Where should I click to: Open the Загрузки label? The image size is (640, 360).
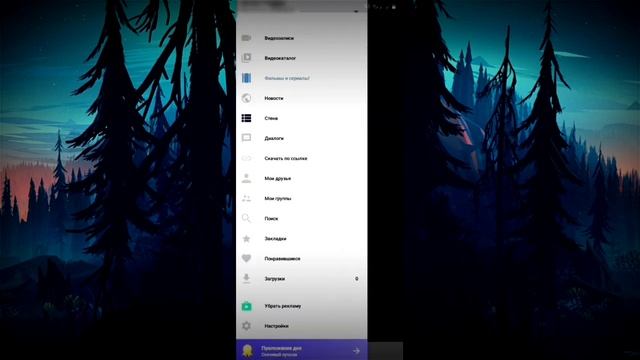click(x=274, y=279)
